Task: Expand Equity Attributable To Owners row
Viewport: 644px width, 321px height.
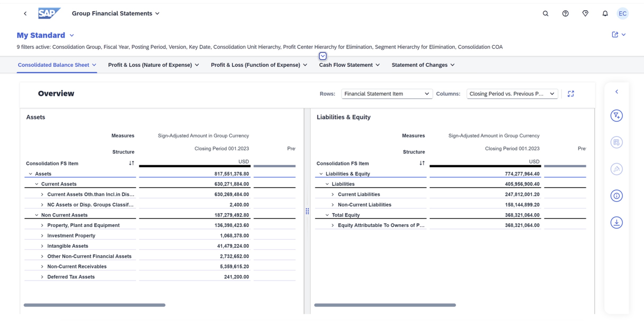Action: click(333, 225)
